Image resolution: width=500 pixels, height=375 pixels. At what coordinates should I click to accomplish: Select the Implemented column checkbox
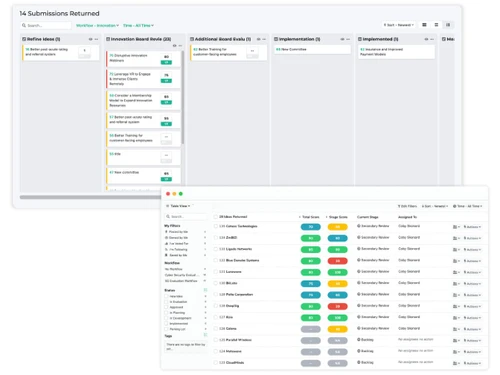pyautogui.click(x=360, y=39)
